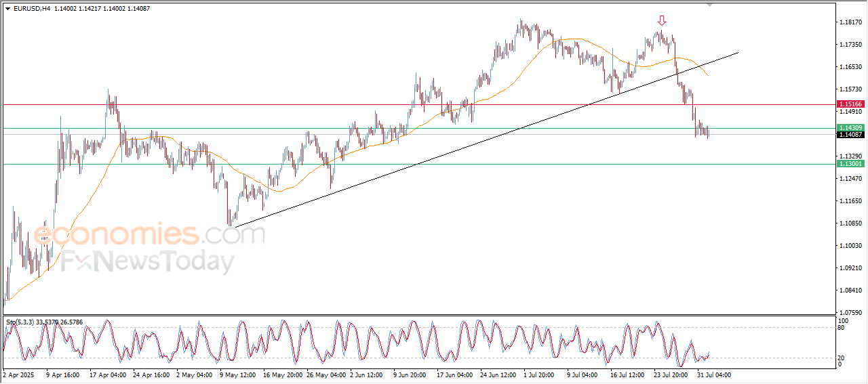Click the stochastic 80 level label
Image resolution: width=868 pixels, height=384 pixels.
click(x=842, y=328)
